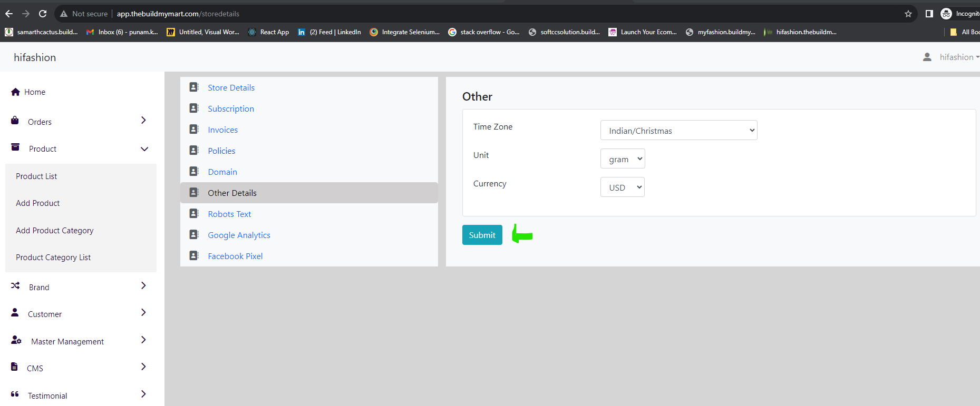Expand the Master Management chevron

(143, 340)
